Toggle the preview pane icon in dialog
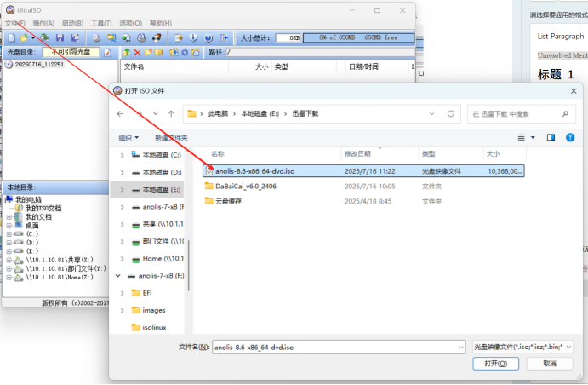The width and height of the screenshot is (588, 385). point(551,137)
